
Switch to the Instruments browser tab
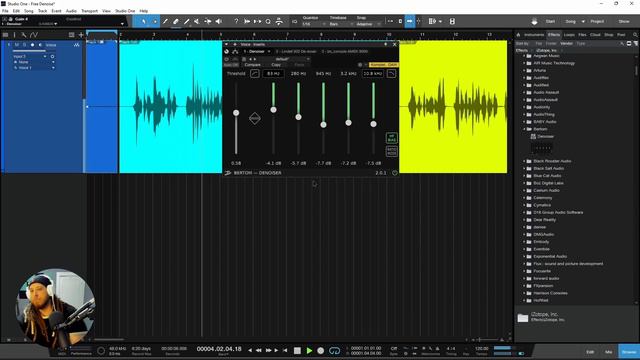tap(534, 35)
